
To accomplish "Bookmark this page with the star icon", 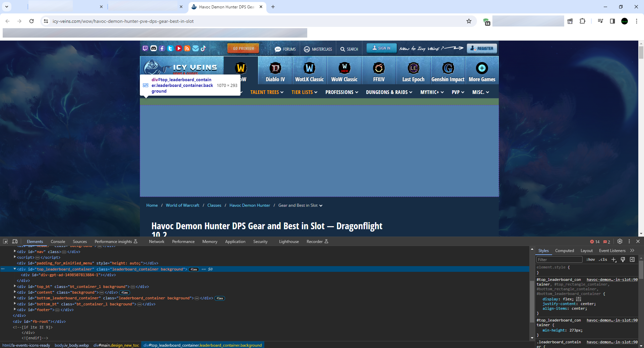I will 469,21.
